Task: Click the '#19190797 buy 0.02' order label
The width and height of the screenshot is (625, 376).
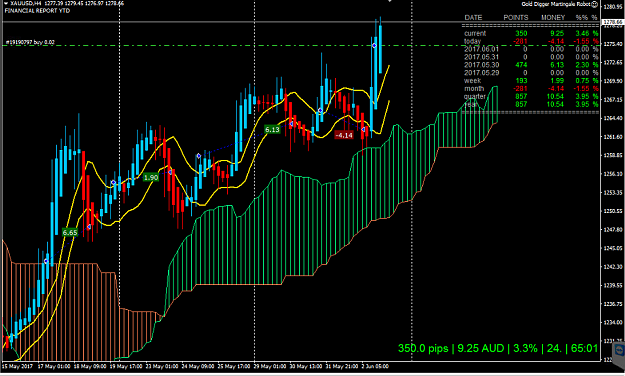Action: click(x=30, y=42)
